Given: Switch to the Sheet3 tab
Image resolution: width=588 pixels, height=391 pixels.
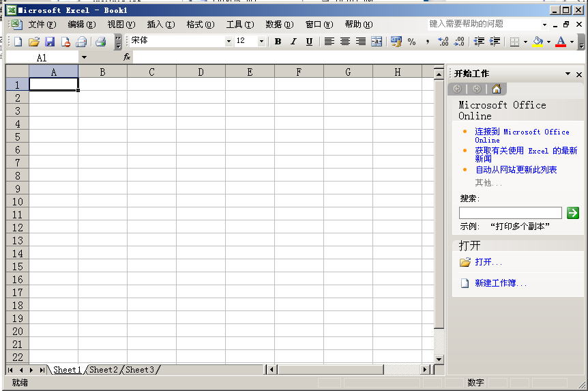Looking at the screenshot, I should (x=140, y=370).
